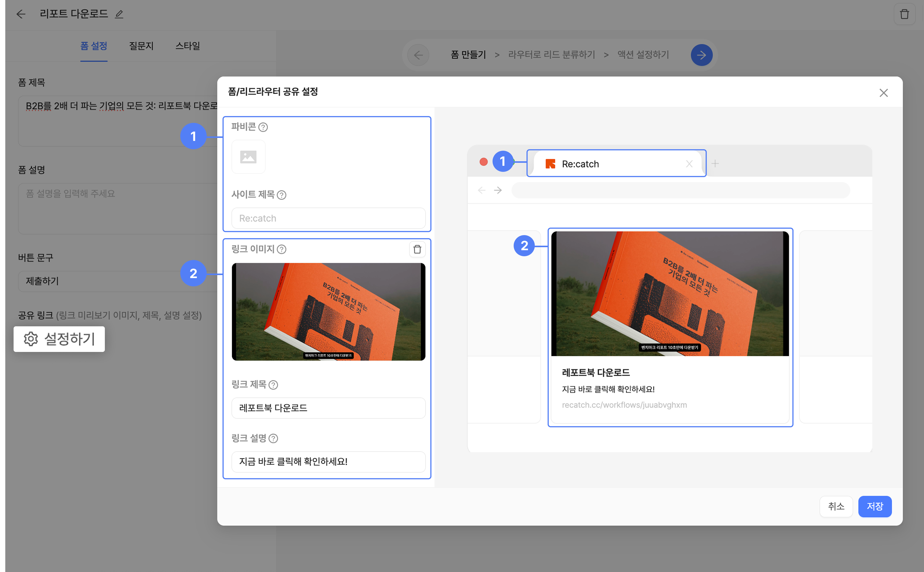The width and height of the screenshot is (924, 572).
Task: Click the pencil edit icon by 리포트 다운로드
Action: (x=119, y=14)
